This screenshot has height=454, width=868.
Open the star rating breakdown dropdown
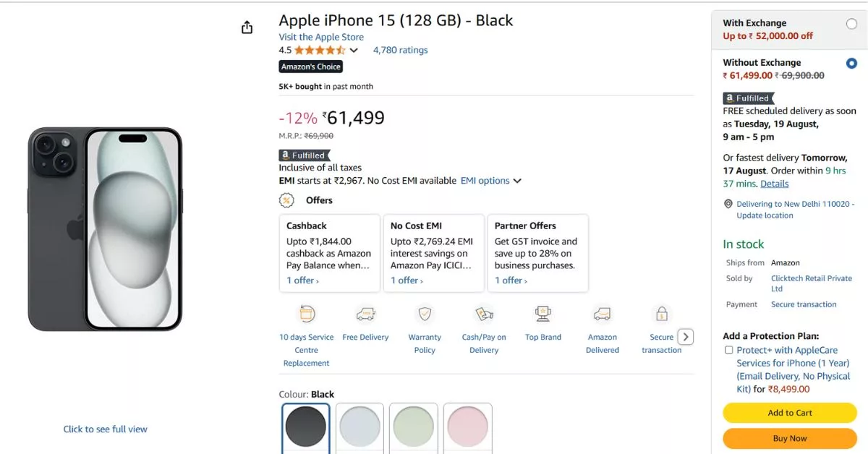(354, 50)
